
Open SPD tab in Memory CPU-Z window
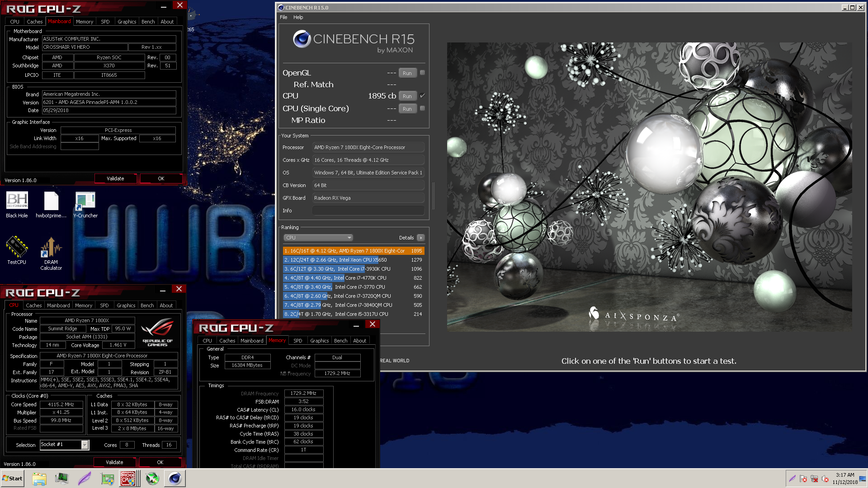pyautogui.click(x=297, y=341)
